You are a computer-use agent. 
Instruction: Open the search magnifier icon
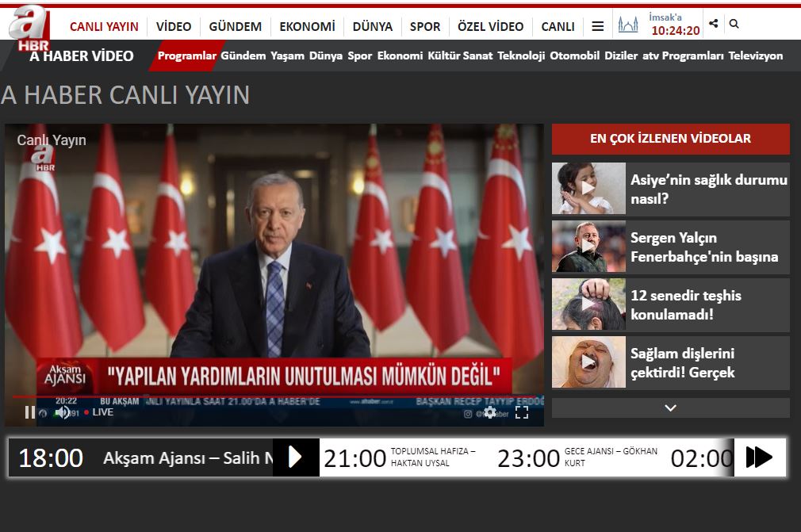coord(734,24)
